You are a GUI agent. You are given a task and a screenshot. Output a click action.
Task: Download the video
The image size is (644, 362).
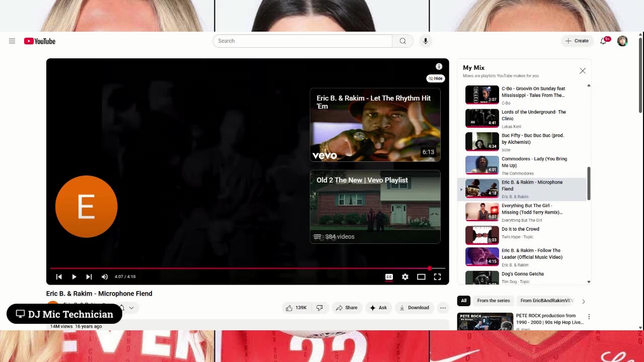[x=414, y=308]
